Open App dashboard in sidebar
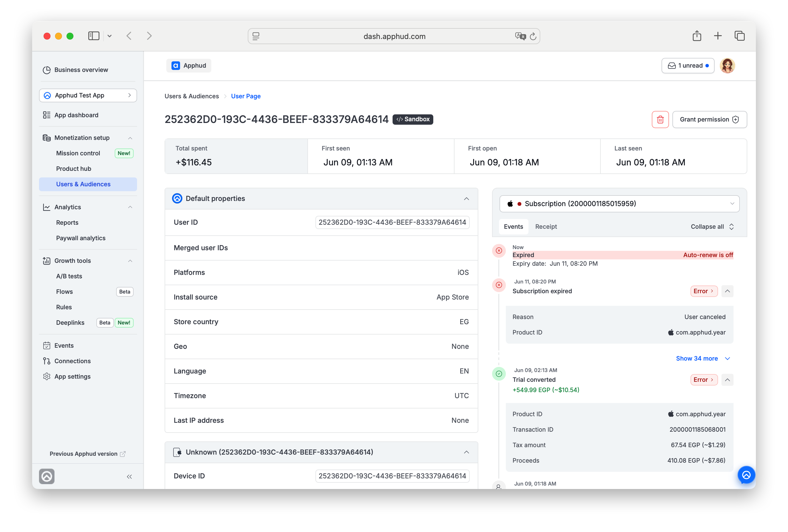This screenshot has width=788, height=532. tap(76, 115)
